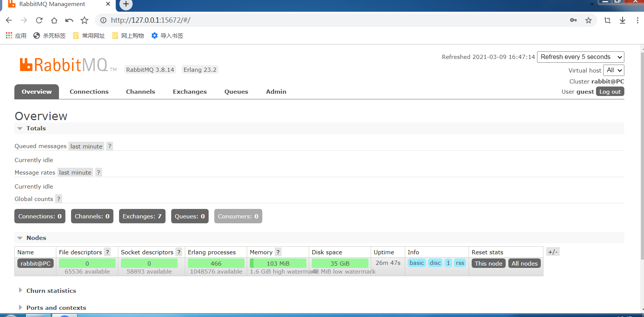The image size is (644, 317).
Task: Show help for Global counts
Action: (x=59, y=199)
